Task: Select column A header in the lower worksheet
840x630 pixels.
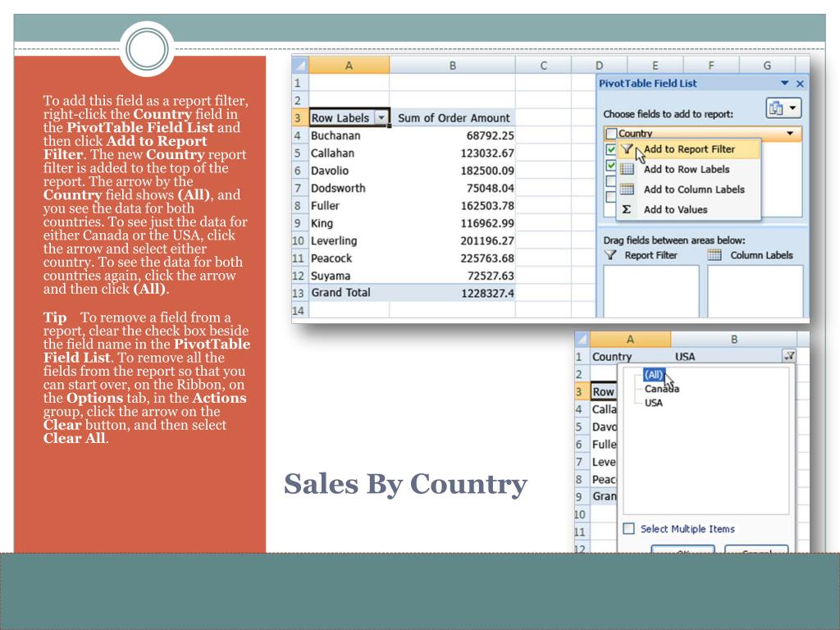Action: click(x=630, y=339)
